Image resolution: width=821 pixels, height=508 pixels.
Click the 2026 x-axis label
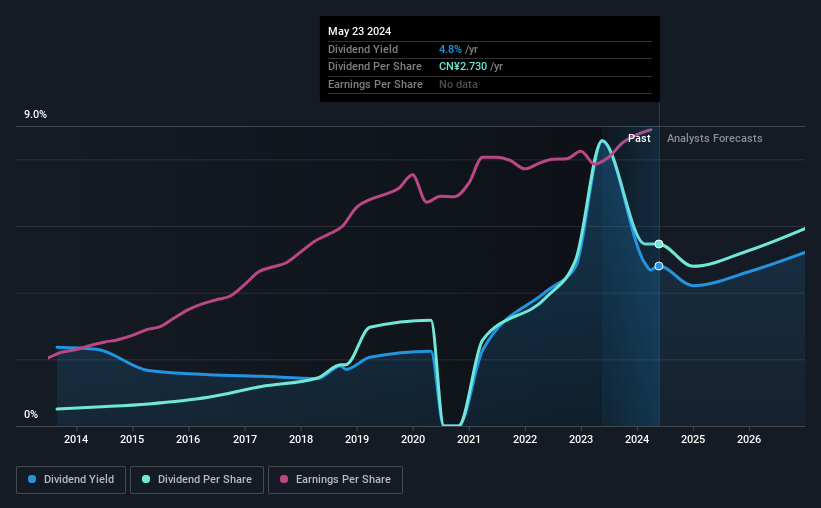tap(749, 439)
